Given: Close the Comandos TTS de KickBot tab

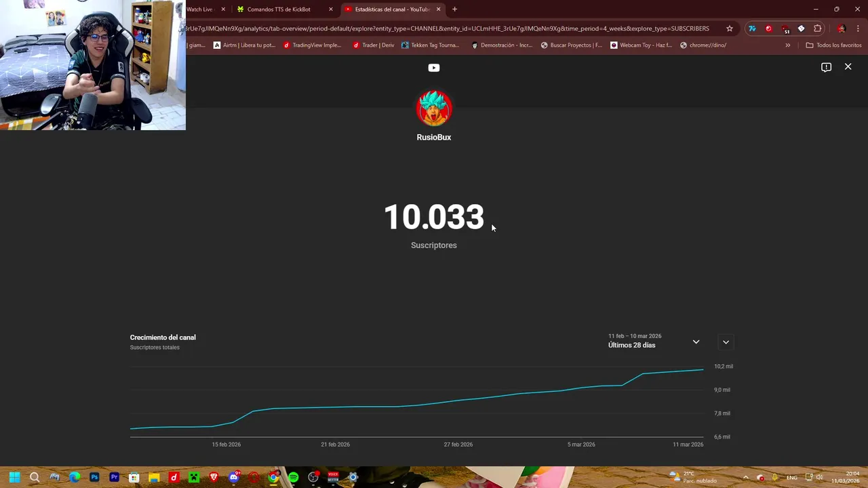Looking at the screenshot, I should [x=331, y=9].
